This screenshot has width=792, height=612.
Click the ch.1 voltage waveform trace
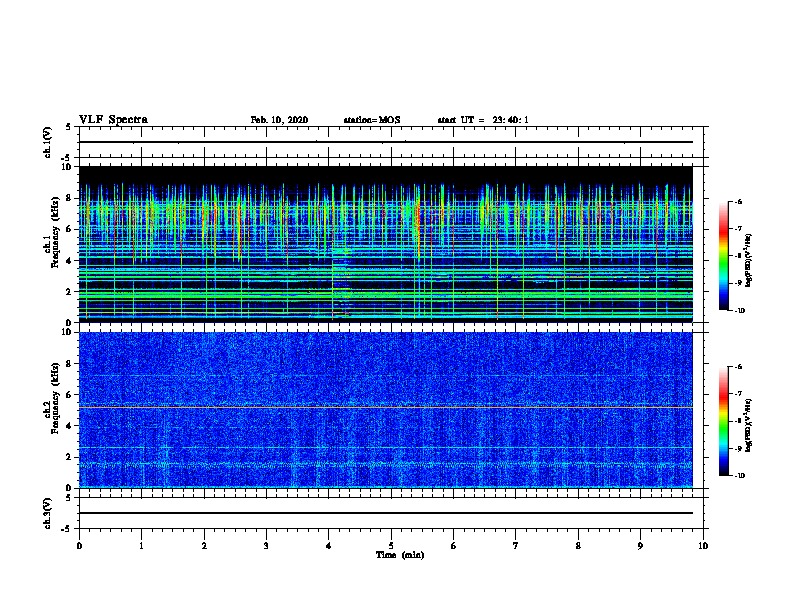click(x=386, y=142)
